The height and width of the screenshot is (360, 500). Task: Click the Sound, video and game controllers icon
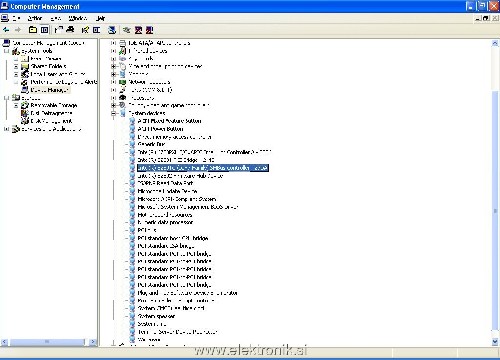(x=123, y=105)
